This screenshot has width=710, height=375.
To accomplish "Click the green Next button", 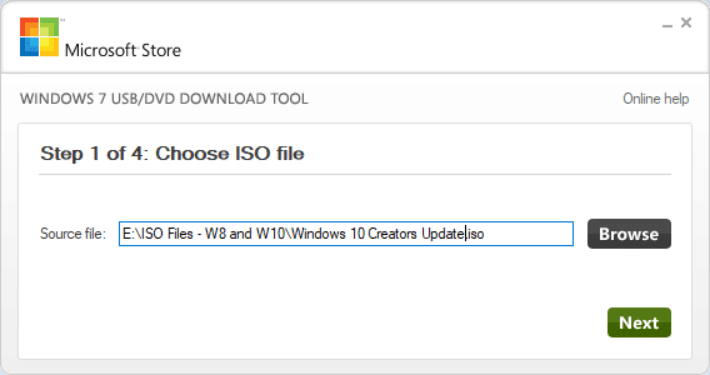I will 639,322.
